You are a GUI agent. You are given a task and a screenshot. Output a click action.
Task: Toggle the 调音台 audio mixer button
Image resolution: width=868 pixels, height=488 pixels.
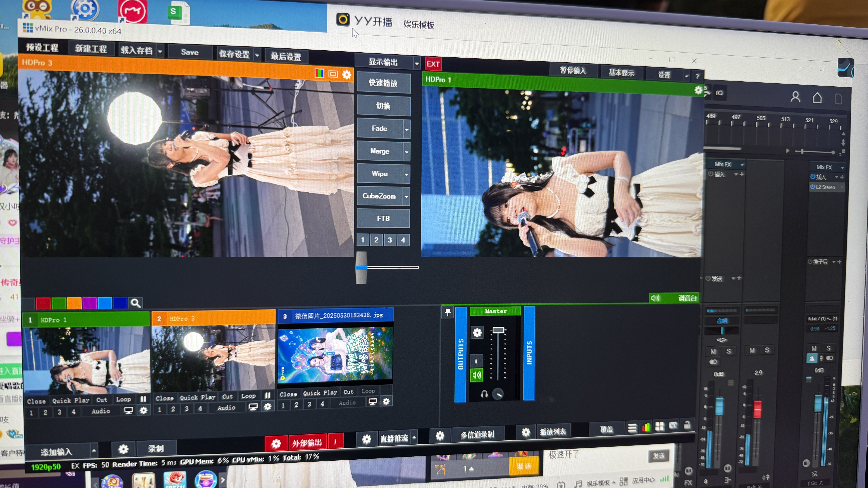[x=674, y=298]
